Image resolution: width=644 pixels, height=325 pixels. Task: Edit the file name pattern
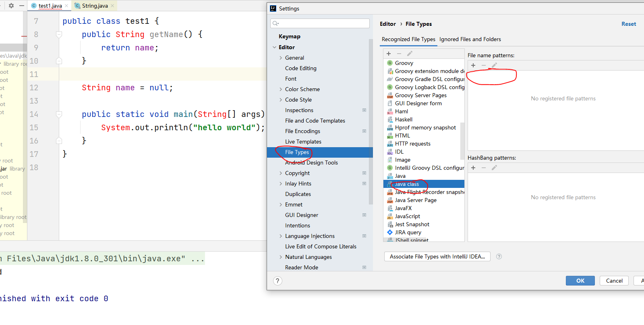click(x=494, y=65)
